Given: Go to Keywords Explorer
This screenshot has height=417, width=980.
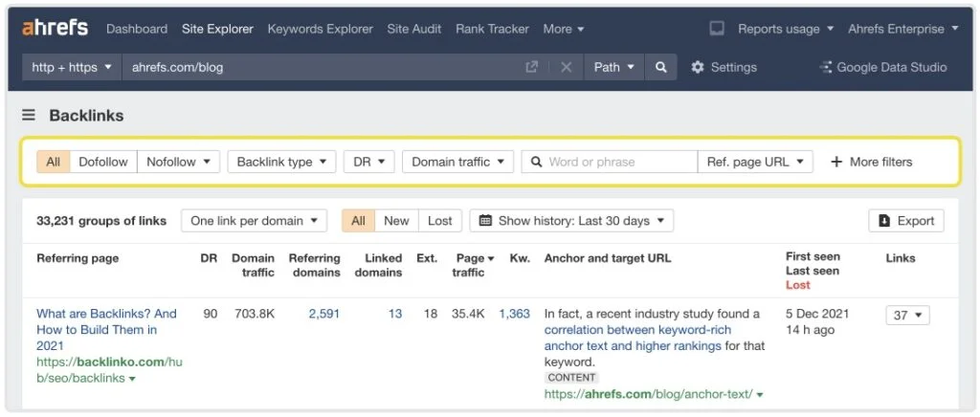Looking at the screenshot, I should tap(320, 29).
